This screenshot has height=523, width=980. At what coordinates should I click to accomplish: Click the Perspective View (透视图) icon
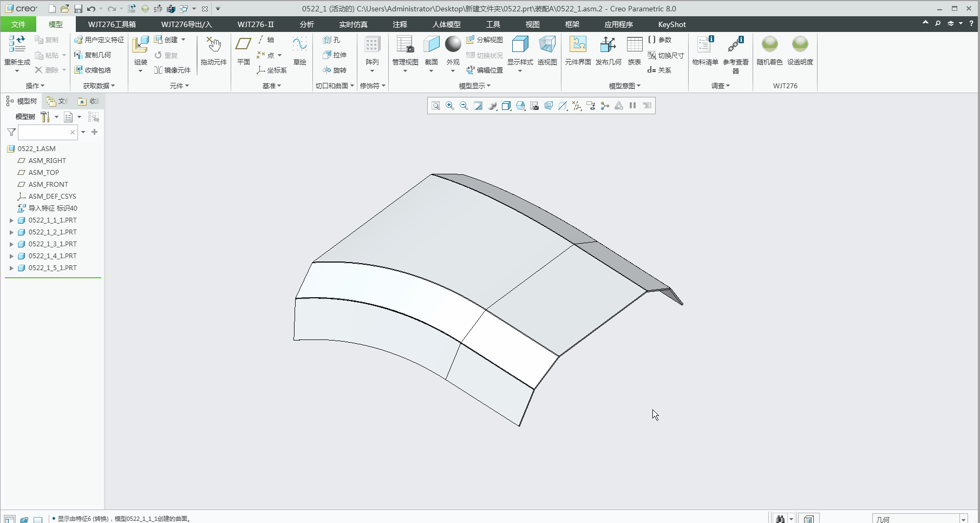pos(547,44)
